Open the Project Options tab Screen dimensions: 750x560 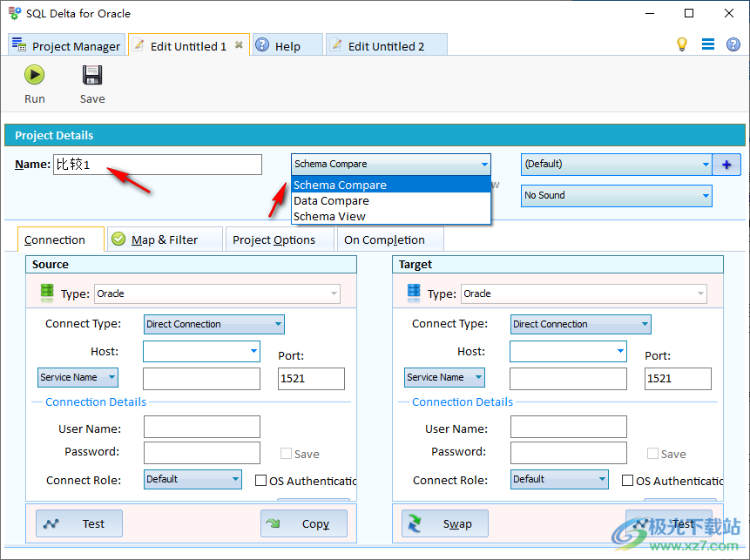coord(280,240)
